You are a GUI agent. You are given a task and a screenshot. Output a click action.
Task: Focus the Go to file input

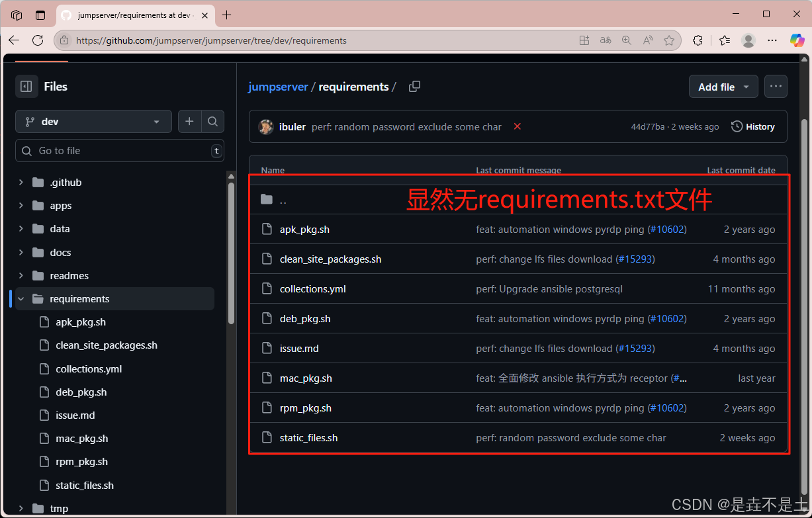click(120, 151)
